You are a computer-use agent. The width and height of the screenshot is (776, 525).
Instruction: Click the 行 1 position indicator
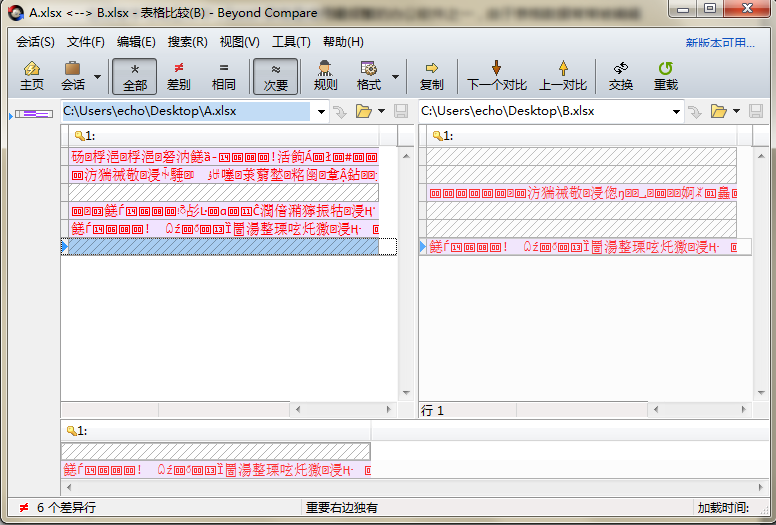tap(432, 410)
